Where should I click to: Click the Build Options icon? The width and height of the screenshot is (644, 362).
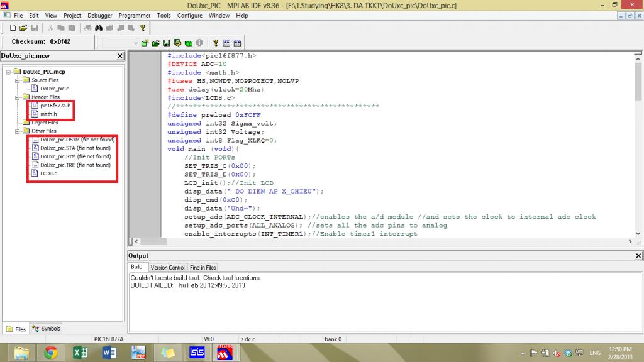tap(177, 43)
